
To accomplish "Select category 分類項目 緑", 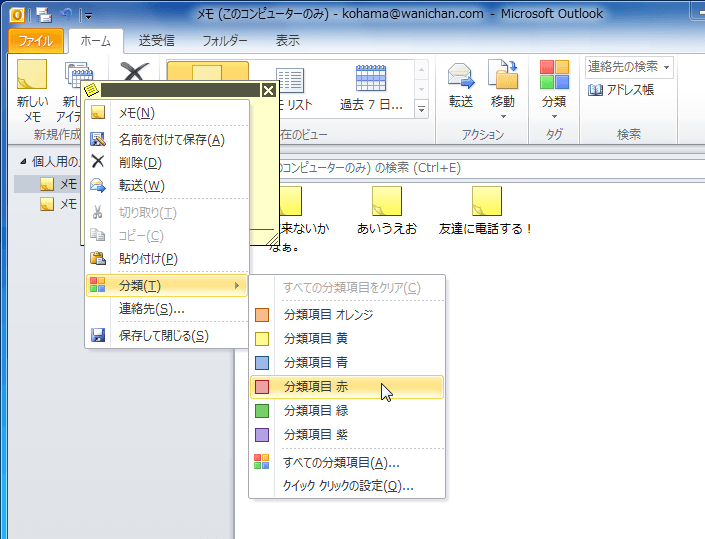I will [x=347, y=410].
